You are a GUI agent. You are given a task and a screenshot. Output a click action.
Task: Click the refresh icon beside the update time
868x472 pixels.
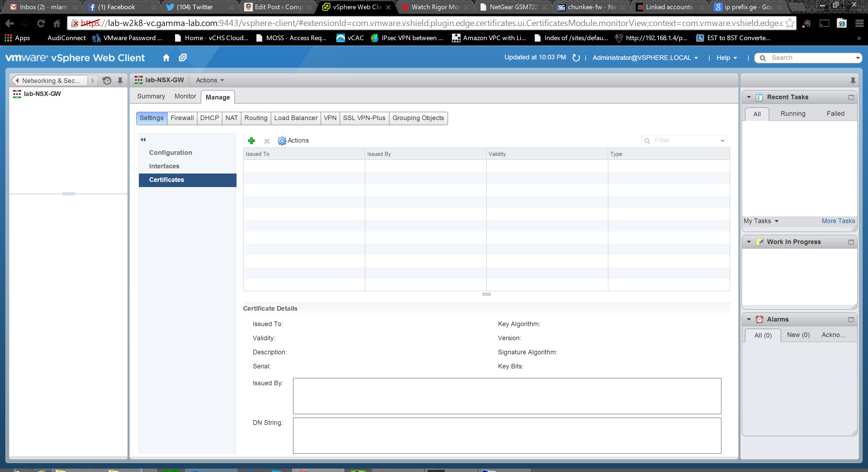pos(576,58)
